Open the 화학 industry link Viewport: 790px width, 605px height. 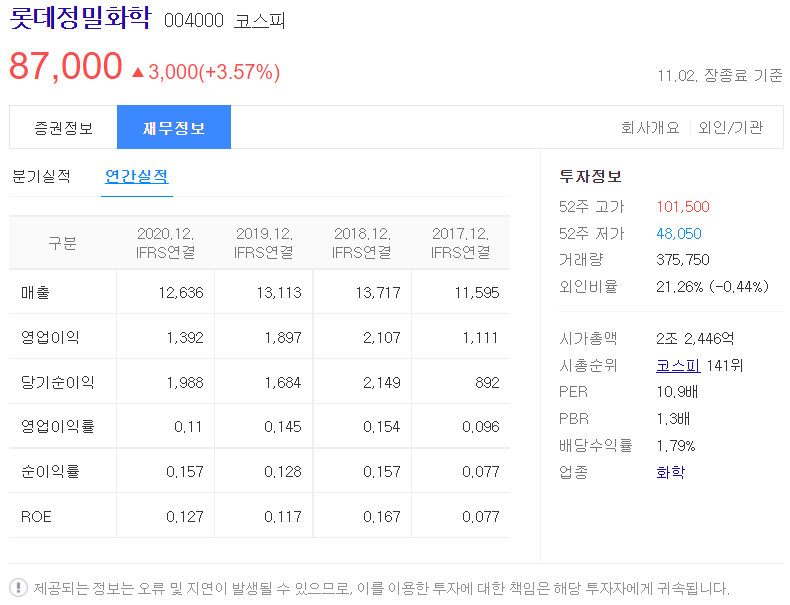coord(670,472)
